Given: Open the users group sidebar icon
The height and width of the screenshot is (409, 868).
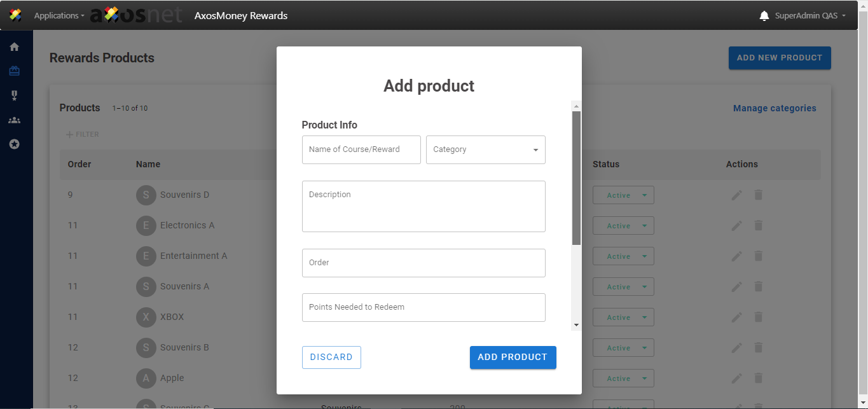Looking at the screenshot, I should pyautogui.click(x=14, y=120).
